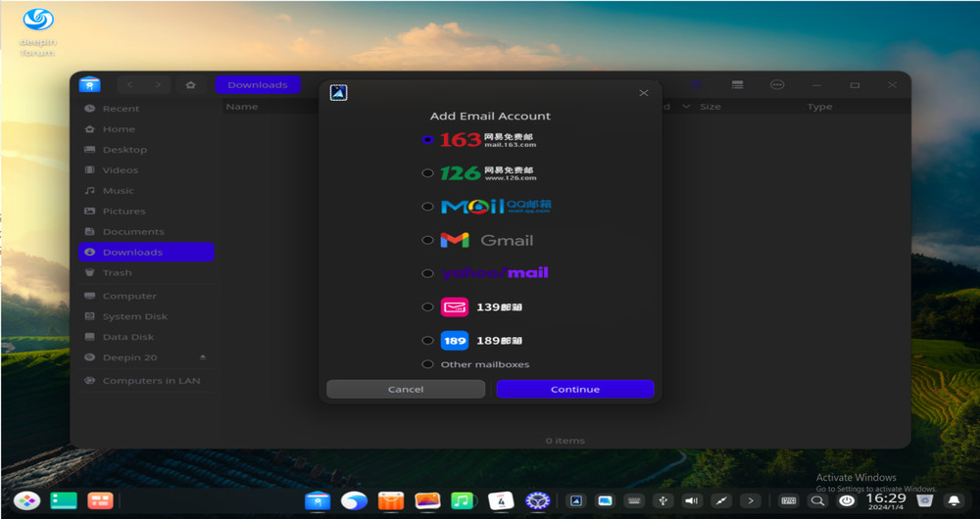980x519 pixels.
Task: Select the 126 mail radio button
Action: pos(427,173)
